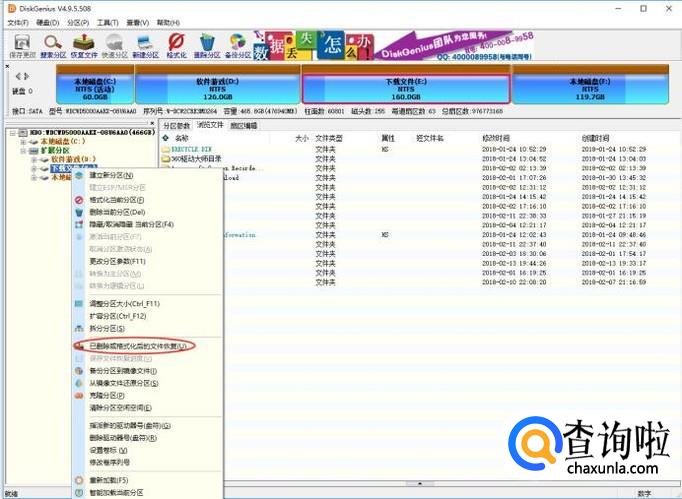This screenshot has height=499, width=682.
Task: Click the DiskGenius 数据丢失怎么办 banner ad
Action: (394, 45)
